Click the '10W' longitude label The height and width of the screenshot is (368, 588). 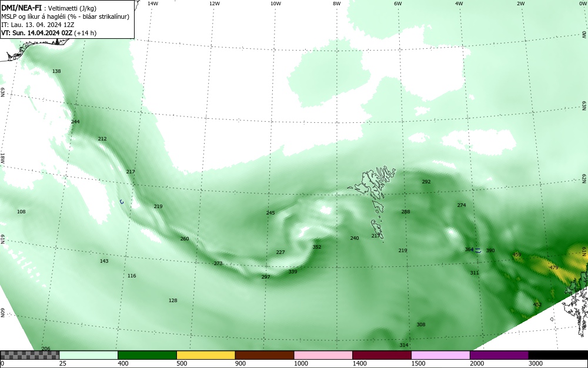click(x=276, y=4)
